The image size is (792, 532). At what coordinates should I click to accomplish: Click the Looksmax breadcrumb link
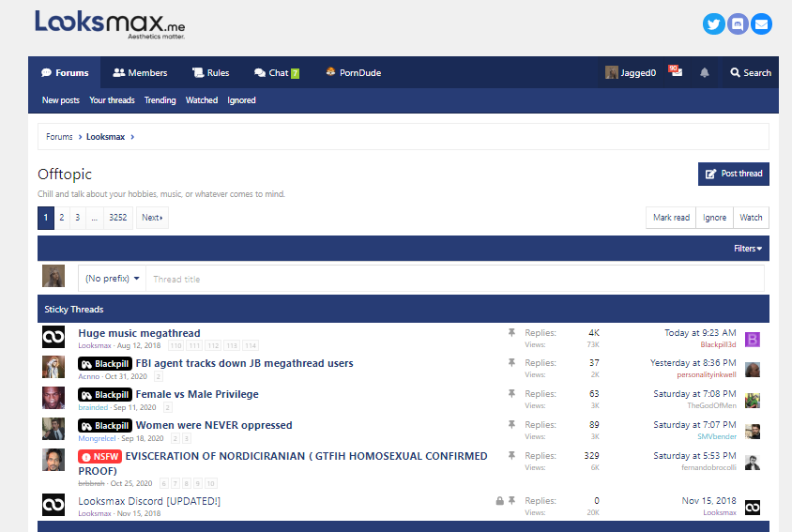tap(105, 137)
